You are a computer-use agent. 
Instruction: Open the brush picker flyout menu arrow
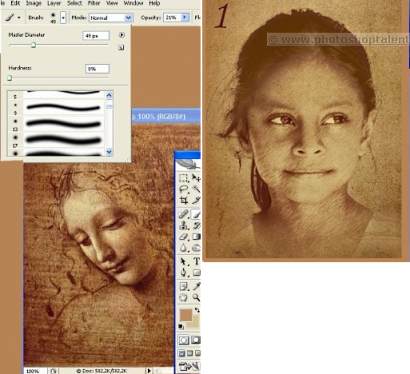[x=121, y=35]
